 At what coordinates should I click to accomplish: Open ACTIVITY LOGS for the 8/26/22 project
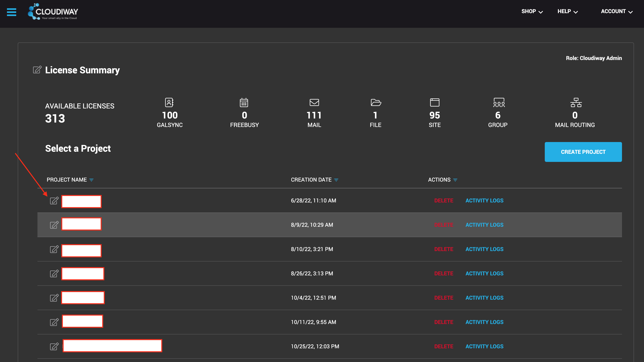tap(484, 273)
